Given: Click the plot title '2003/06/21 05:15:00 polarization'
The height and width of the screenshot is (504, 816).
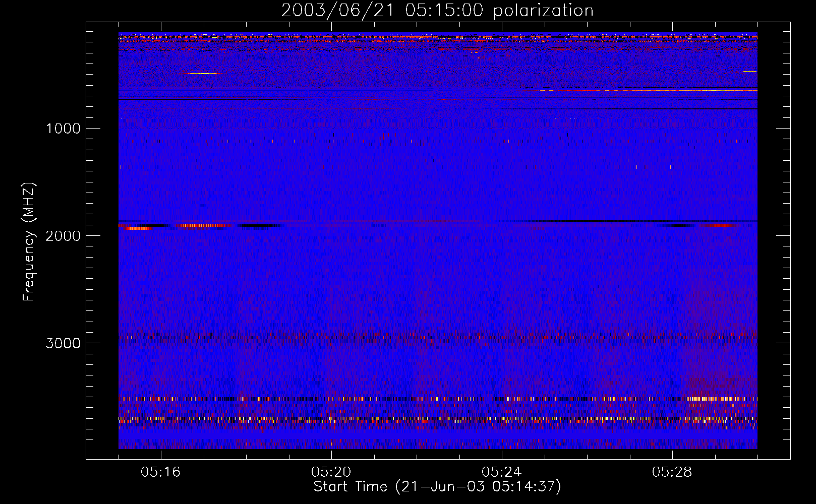Looking at the screenshot, I should pos(437,10).
